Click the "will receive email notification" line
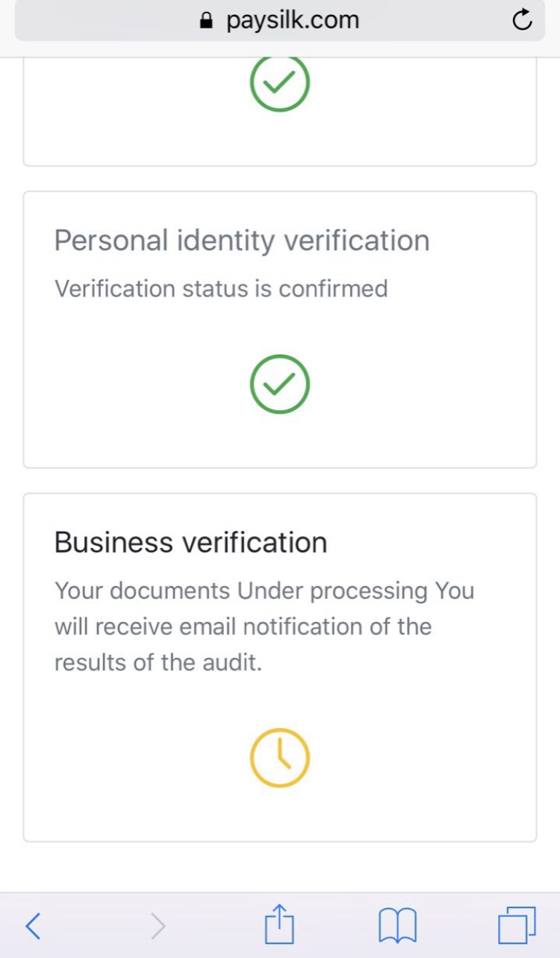 (x=243, y=626)
